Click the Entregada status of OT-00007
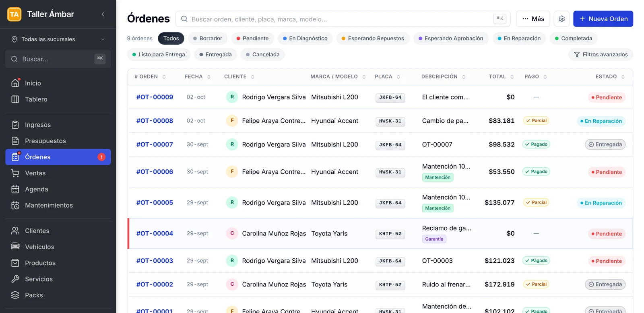644x313 pixels. tap(605, 144)
